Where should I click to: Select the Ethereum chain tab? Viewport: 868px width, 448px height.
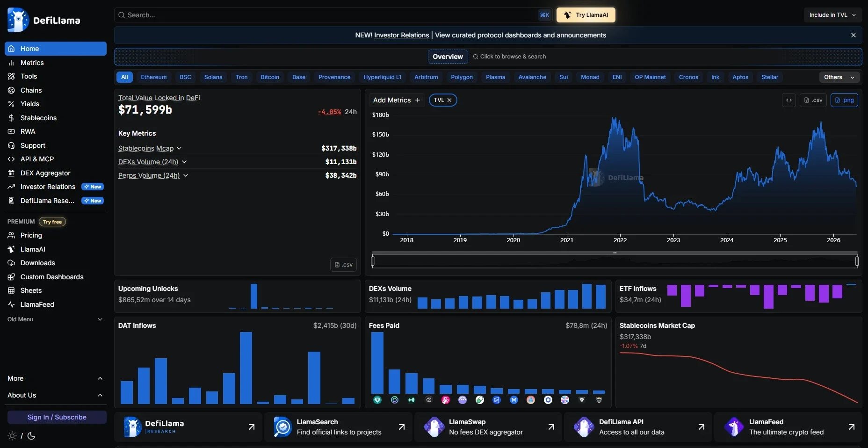point(154,77)
